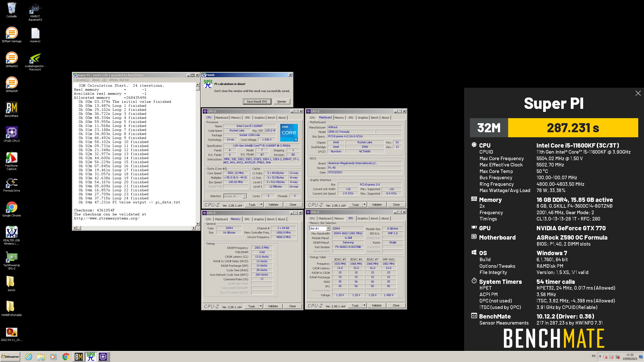The image size is (644, 362).
Task: Switch to CPU-Z taskbar button
Action: click(103, 356)
